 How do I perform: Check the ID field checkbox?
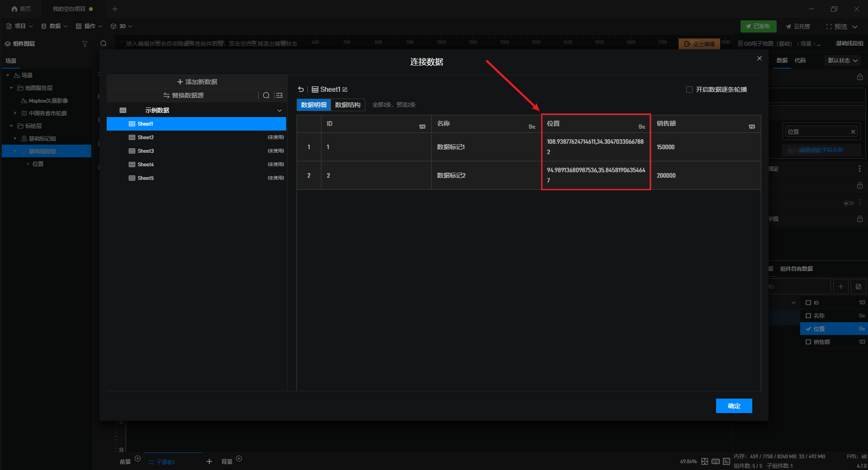808,303
